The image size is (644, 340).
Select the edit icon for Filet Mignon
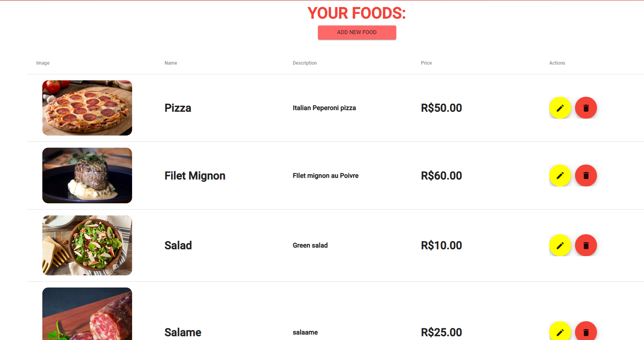(x=560, y=175)
